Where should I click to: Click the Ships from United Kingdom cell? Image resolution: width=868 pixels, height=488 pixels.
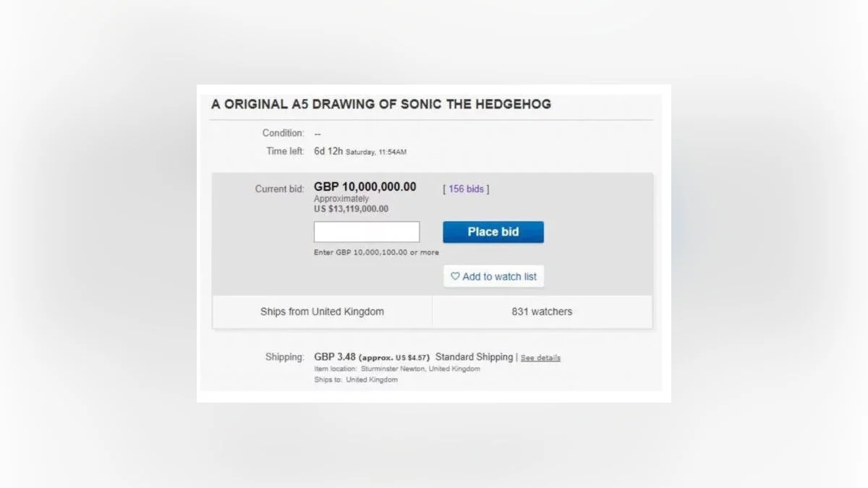[x=322, y=312]
